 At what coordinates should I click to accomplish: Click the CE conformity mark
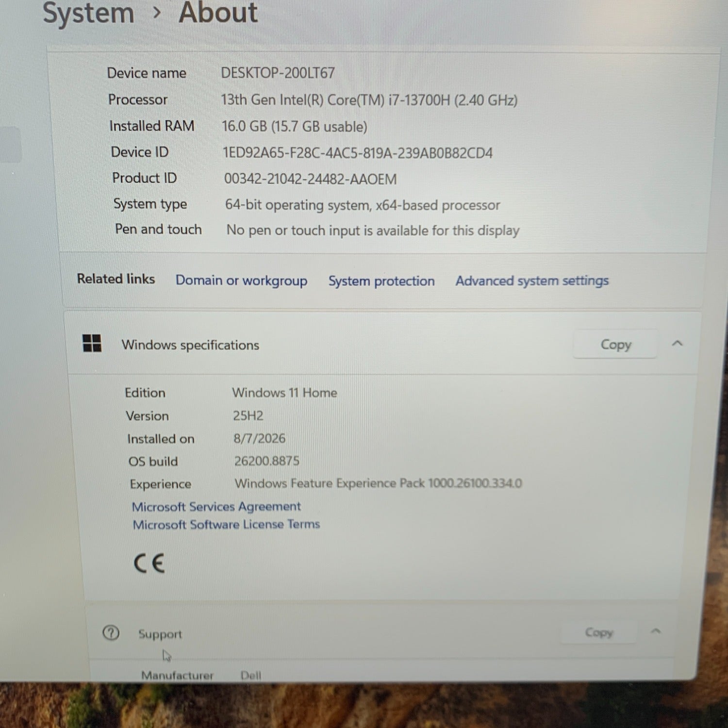click(149, 563)
